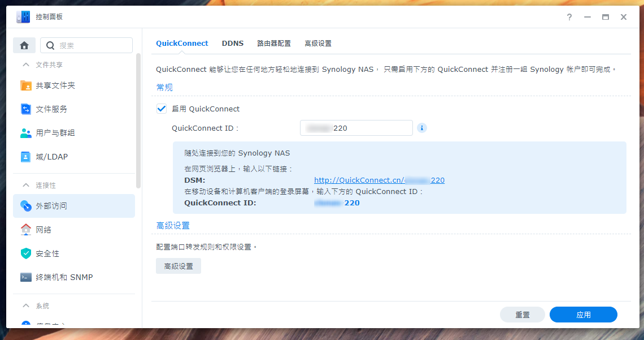
Task: Click the QuickConnect ID input field
Action: [x=356, y=128]
